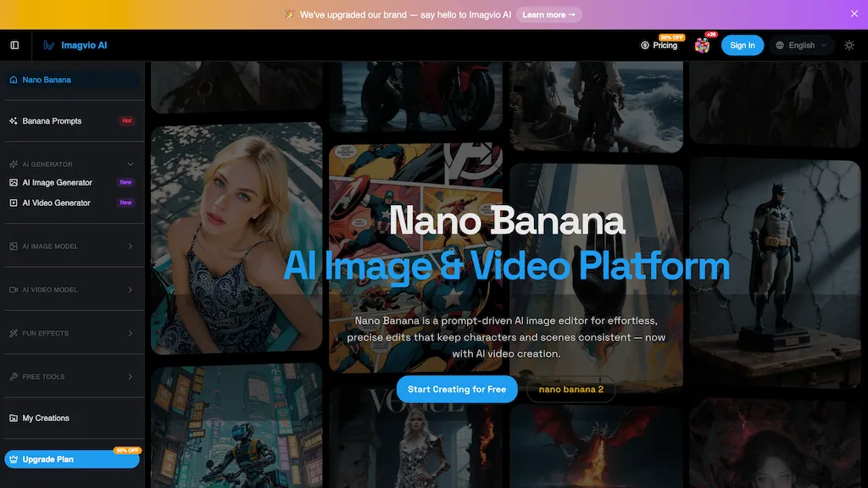Click the Pricing coin icon
The width and height of the screenshot is (868, 488).
(645, 46)
